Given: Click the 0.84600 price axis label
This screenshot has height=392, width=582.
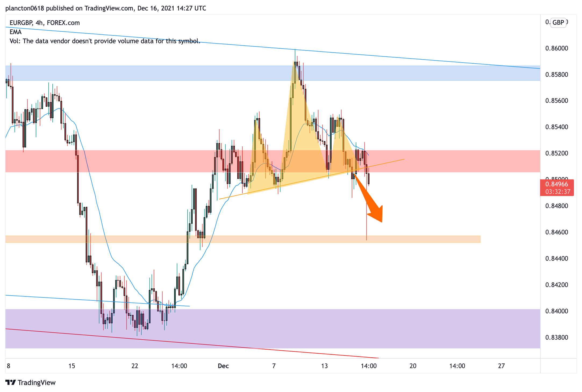Looking at the screenshot, I should (x=557, y=232).
